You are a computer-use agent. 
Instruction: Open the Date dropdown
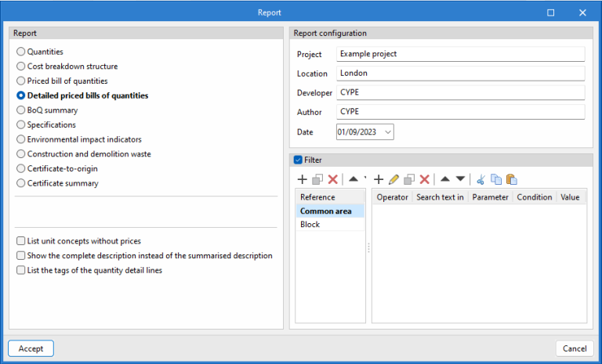(388, 132)
